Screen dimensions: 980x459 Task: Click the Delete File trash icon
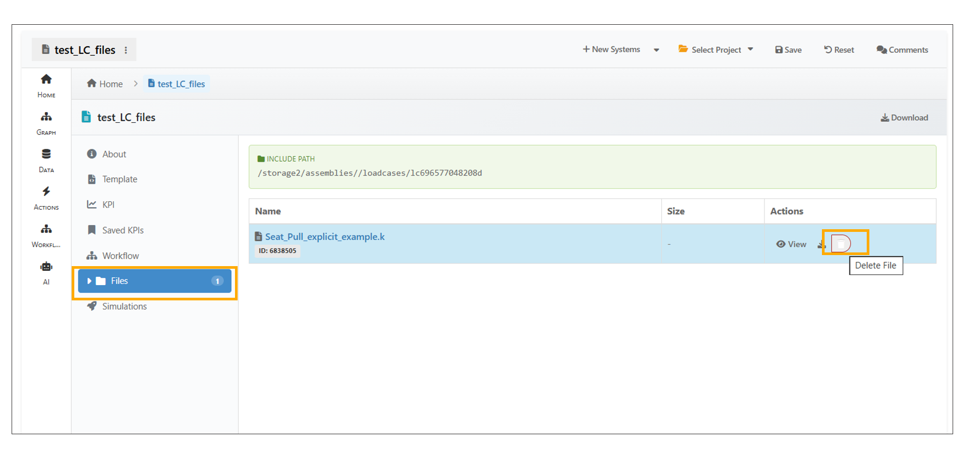point(841,243)
